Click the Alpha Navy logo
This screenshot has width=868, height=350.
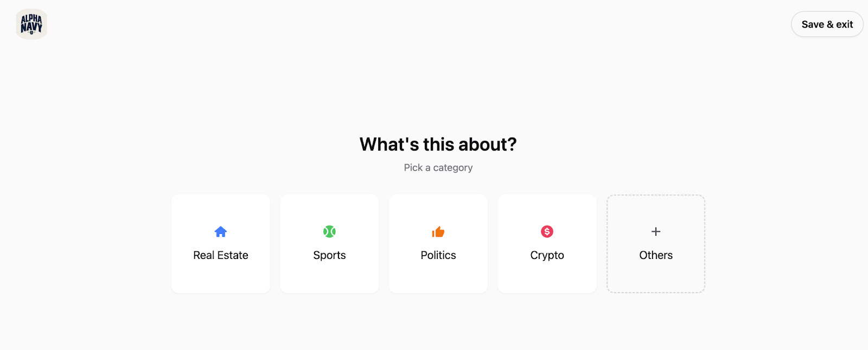(x=31, y=24)
